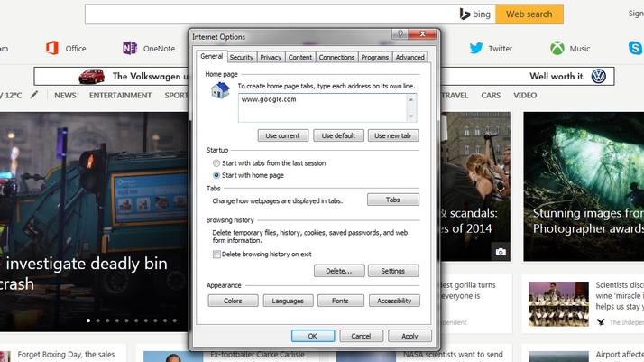This screenshot has width=644, height=362.
Task: Select Start with tabs from last session
Action: 216,163
